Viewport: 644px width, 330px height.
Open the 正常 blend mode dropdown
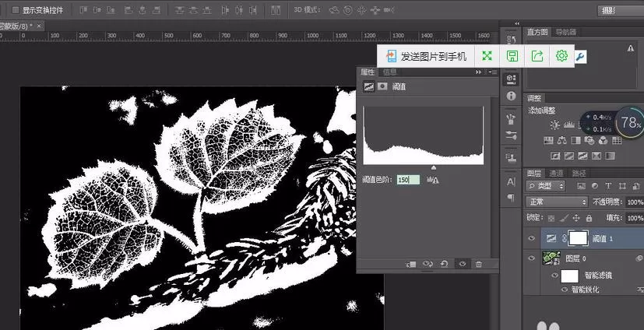[557, 202]
